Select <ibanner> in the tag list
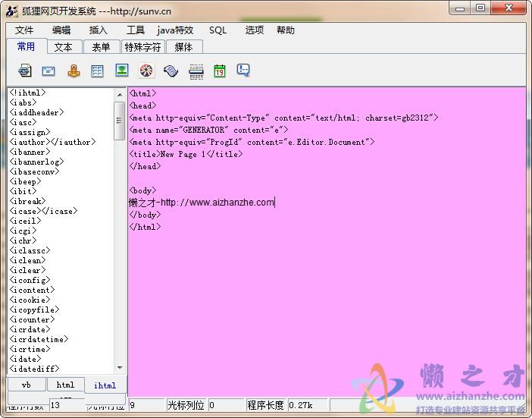The height and width of the screenshot is (418, 532). (x=30, y=152)
